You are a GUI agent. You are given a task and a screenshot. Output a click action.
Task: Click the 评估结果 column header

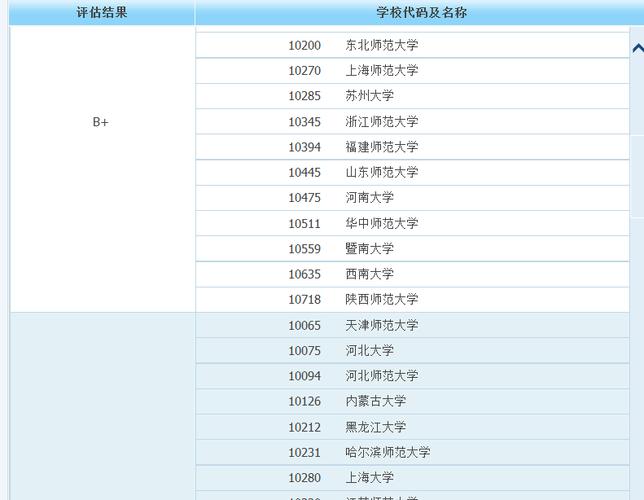(102, 12)
